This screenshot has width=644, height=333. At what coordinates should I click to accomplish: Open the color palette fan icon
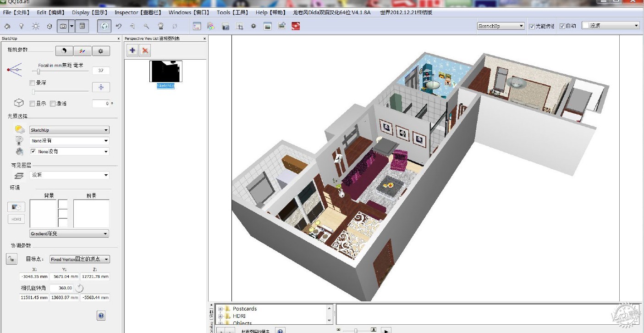211,26
